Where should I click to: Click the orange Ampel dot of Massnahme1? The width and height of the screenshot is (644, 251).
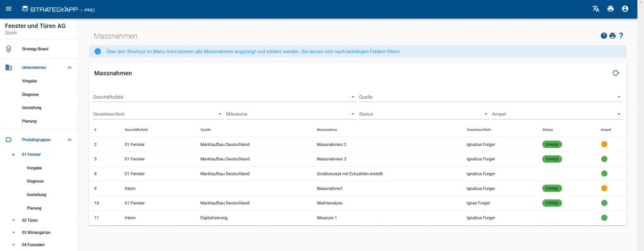click(604, 188)
